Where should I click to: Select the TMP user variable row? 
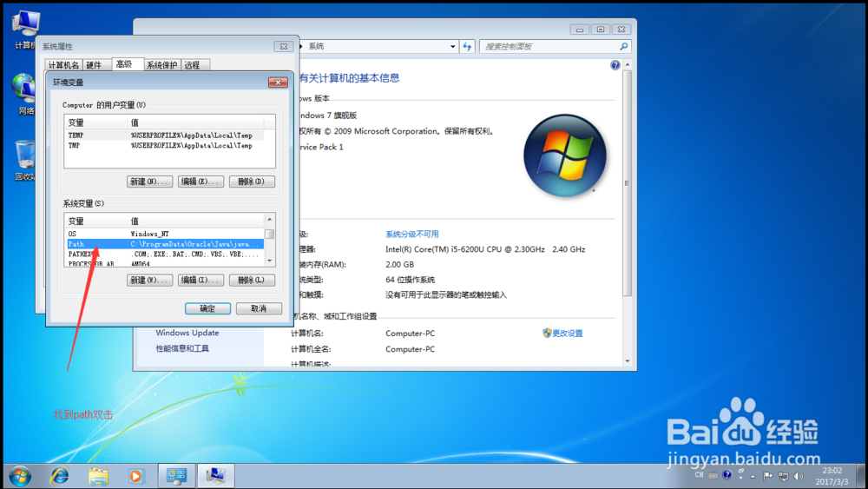click(x=164, y=146)
